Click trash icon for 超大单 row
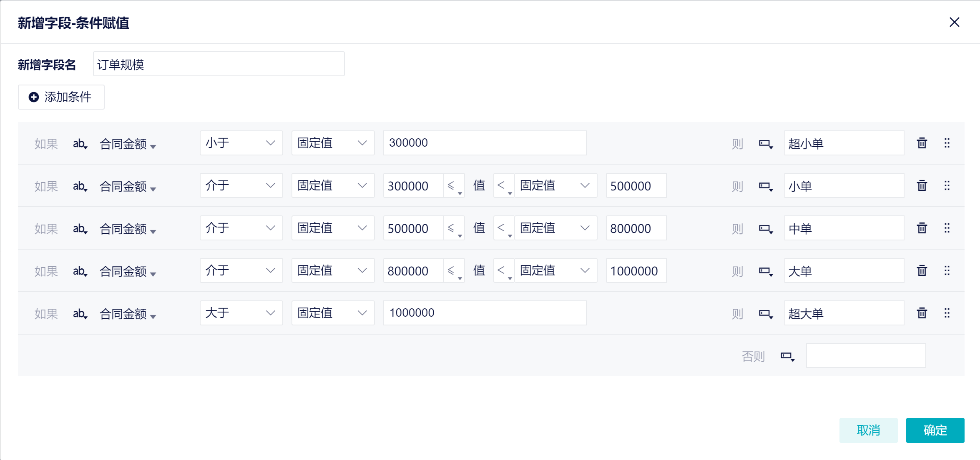980x460 pixels. coord(922,313)
